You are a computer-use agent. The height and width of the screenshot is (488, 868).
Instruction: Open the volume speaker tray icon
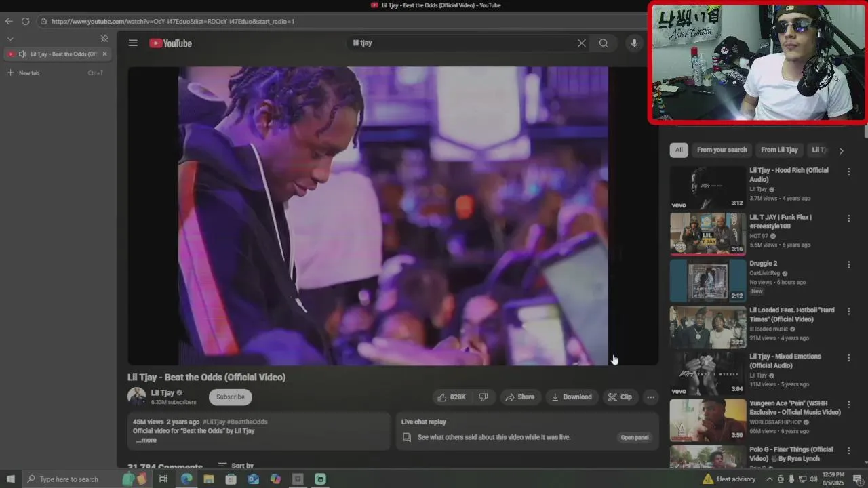pyautogui.click(x=812, y=479)
